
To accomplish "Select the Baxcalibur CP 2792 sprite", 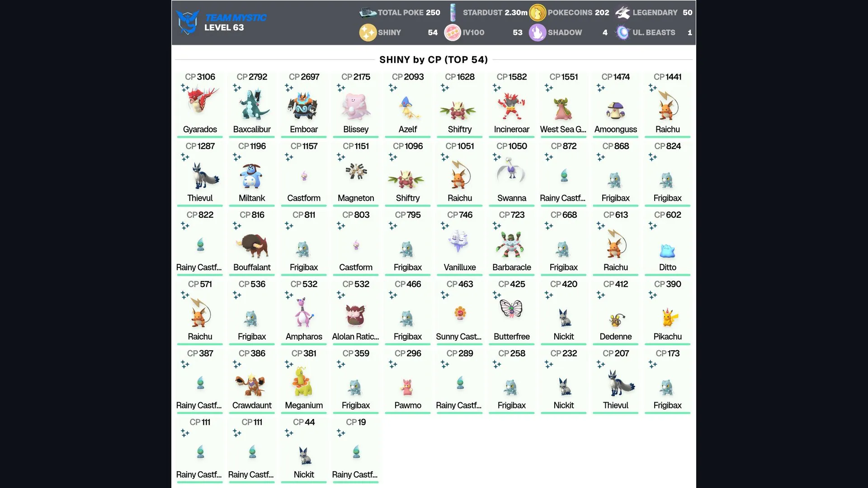I will pyautogui.click(x=255, y=104).
